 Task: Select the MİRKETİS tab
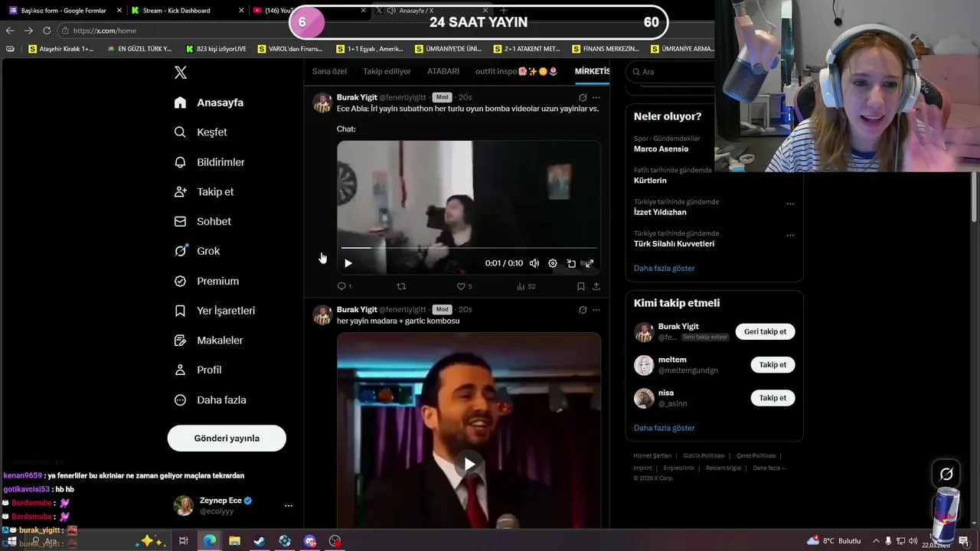(x=592, y=71)
